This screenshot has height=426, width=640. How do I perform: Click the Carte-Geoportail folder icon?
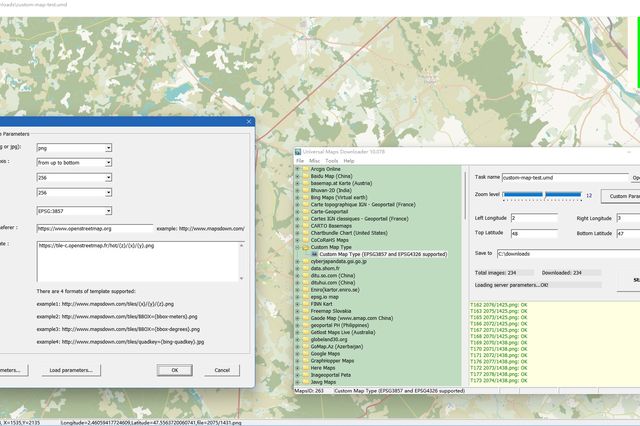pos(306,212)
